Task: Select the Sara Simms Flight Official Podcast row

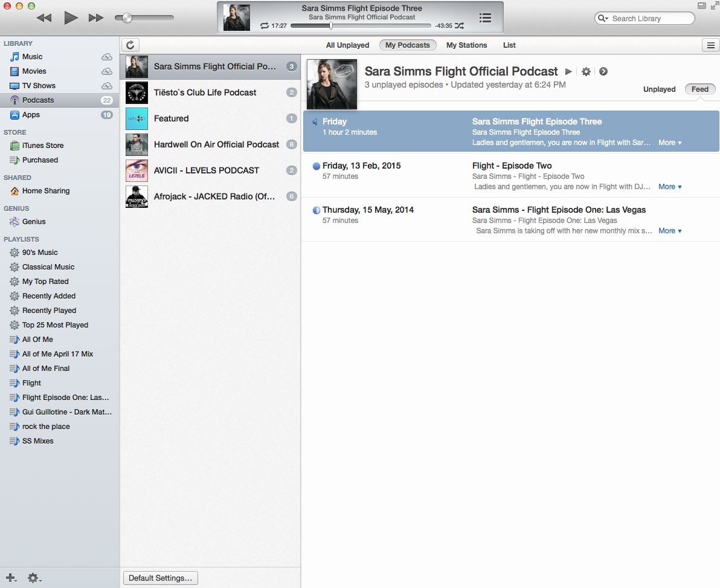Action: tap(210, 66)
